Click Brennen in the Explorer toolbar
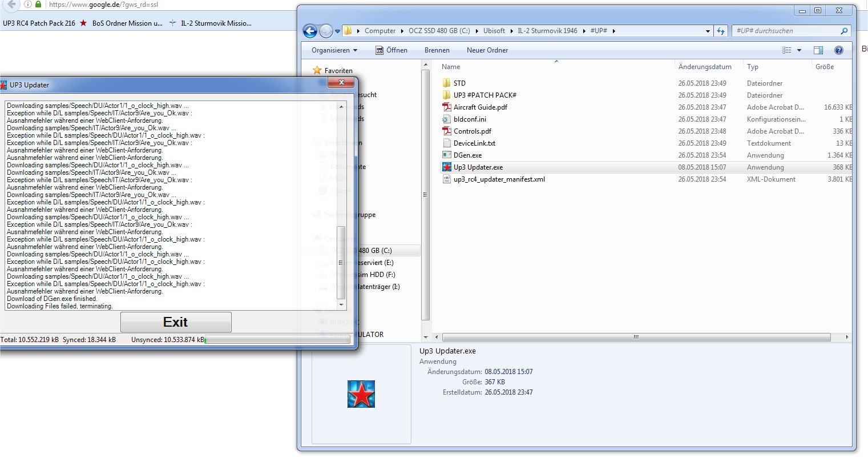Viewport: 868px width, 462px height. 437,50
